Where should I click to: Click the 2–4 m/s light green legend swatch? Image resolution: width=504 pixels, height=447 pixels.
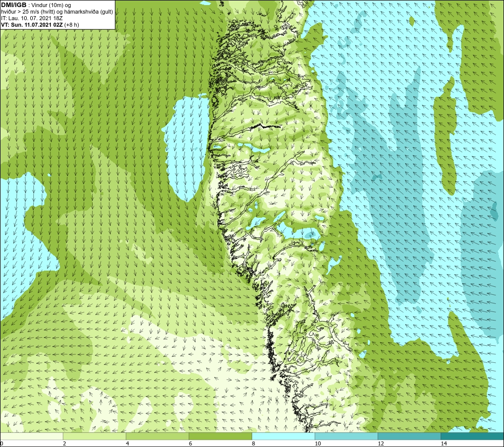click(95, 436)
